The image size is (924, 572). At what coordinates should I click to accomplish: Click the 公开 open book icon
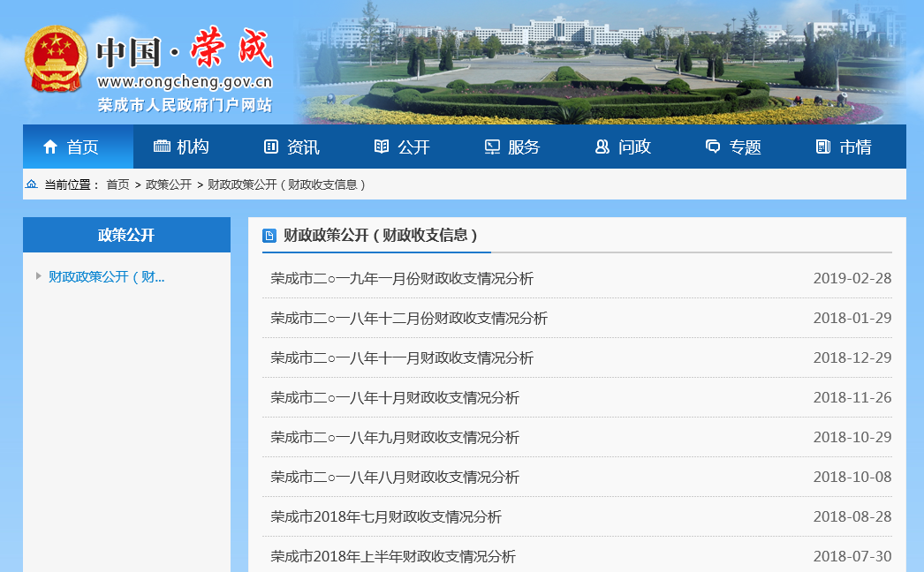tap(382, 147)
